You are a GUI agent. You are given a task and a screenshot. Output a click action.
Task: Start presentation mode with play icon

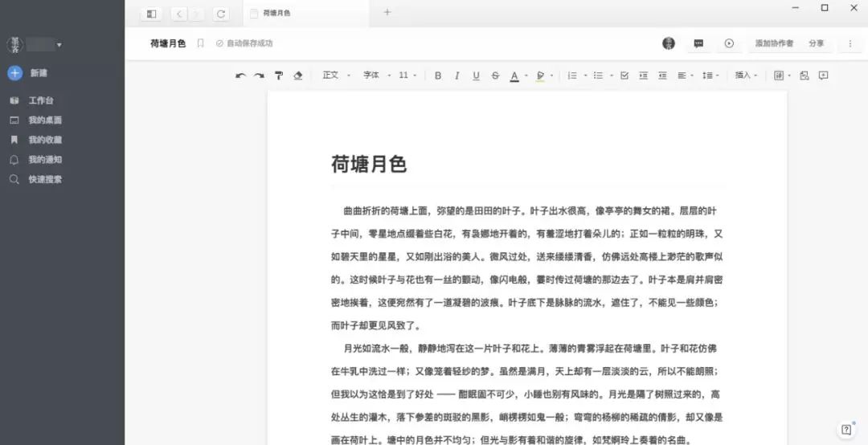click(x=729, y=43)
